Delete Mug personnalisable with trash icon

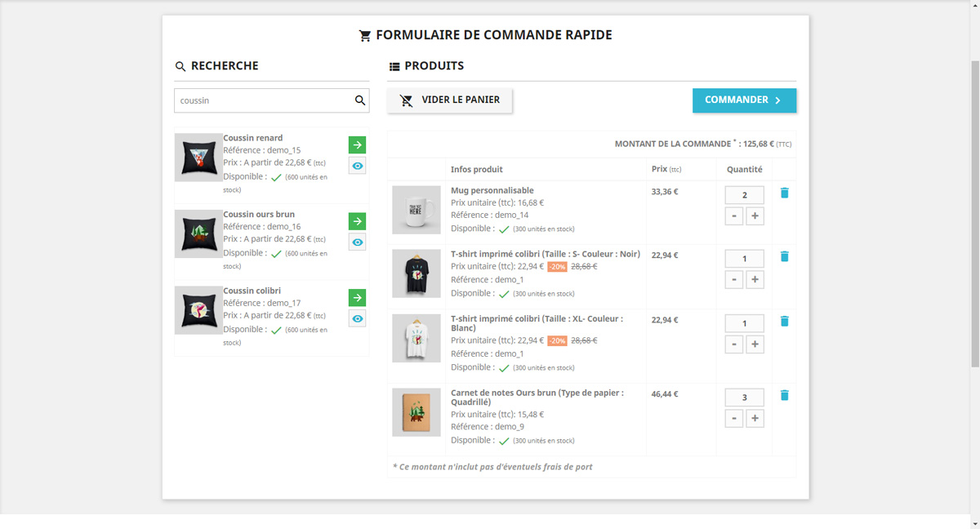[784, 193]
